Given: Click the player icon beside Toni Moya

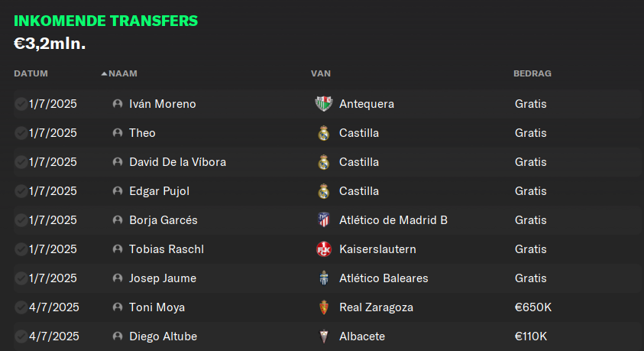Looking at the screenshot, I should tap(118, 307).
